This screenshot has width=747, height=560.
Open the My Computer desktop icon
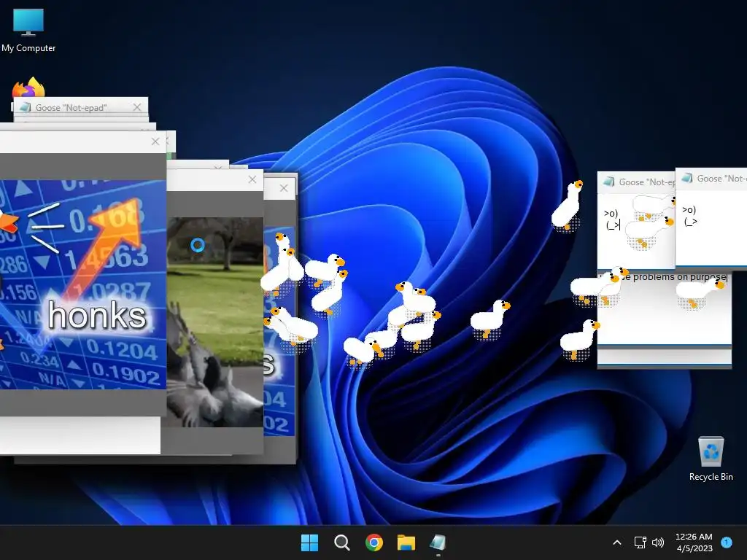[28, 30]
